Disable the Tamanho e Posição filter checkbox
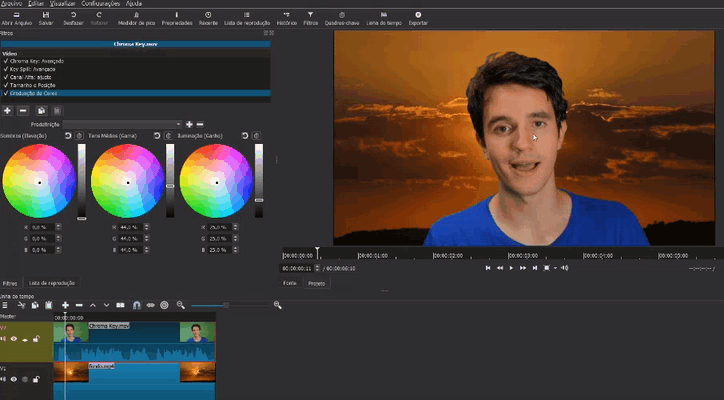This screenshot has height=400, width=724. tap(6, 85)
